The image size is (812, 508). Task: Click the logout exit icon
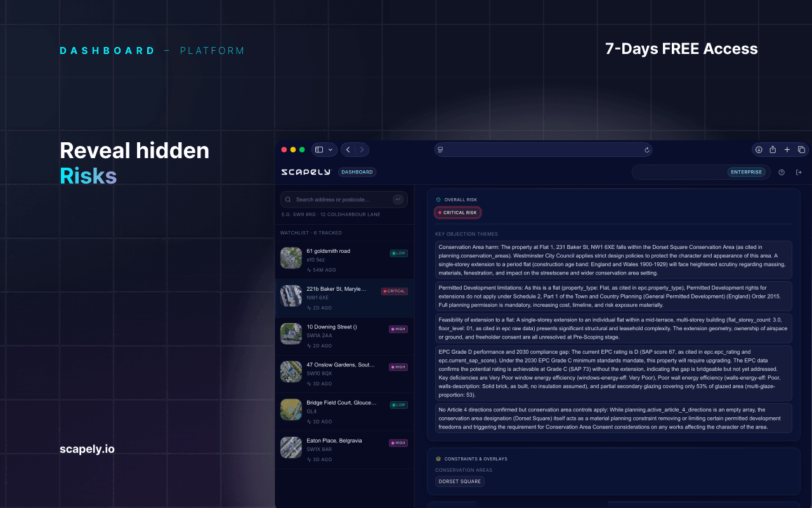pyautogui.click(x=799, y=172)
